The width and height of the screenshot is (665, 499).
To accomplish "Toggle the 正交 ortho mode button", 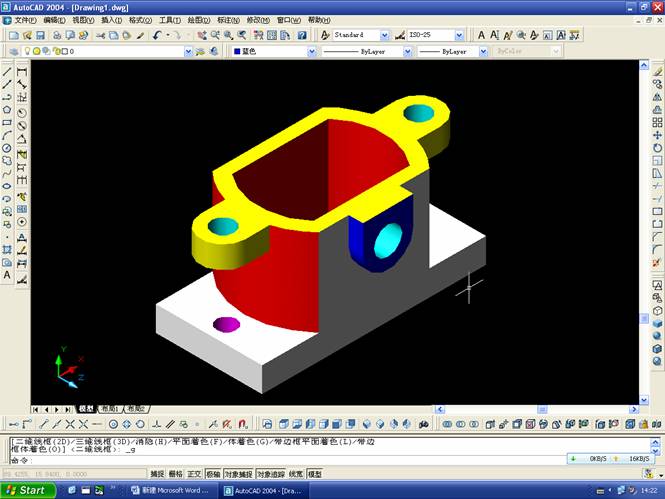I will [194, 474].
